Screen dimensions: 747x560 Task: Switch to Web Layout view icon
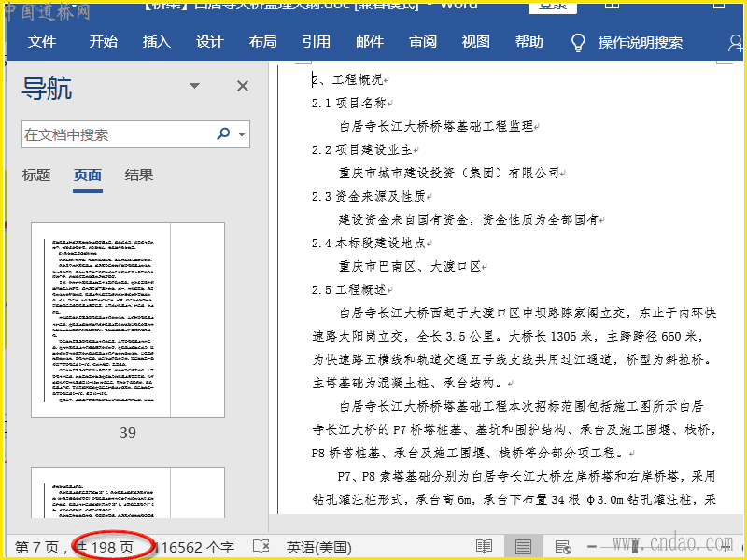point(563,547)
